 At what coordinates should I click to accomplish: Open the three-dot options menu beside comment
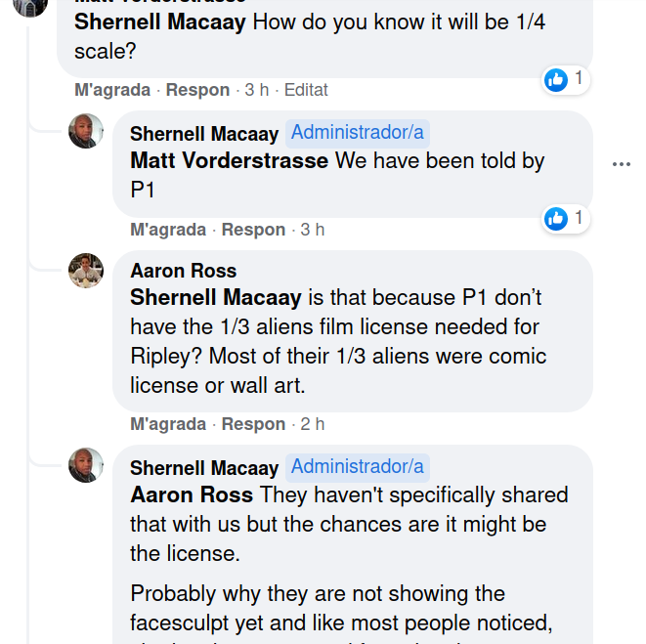(621, 164)
